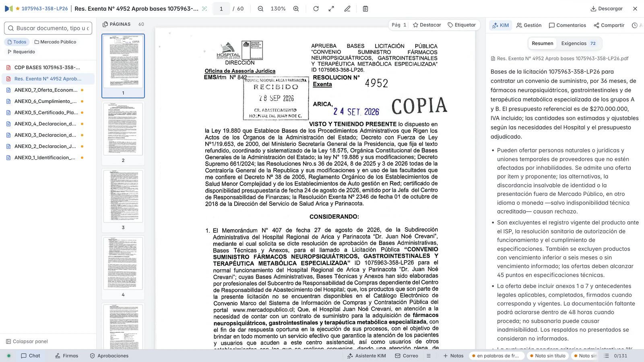
Task: Open Firmas in the bottom bar
Action: tap(67, 356)
